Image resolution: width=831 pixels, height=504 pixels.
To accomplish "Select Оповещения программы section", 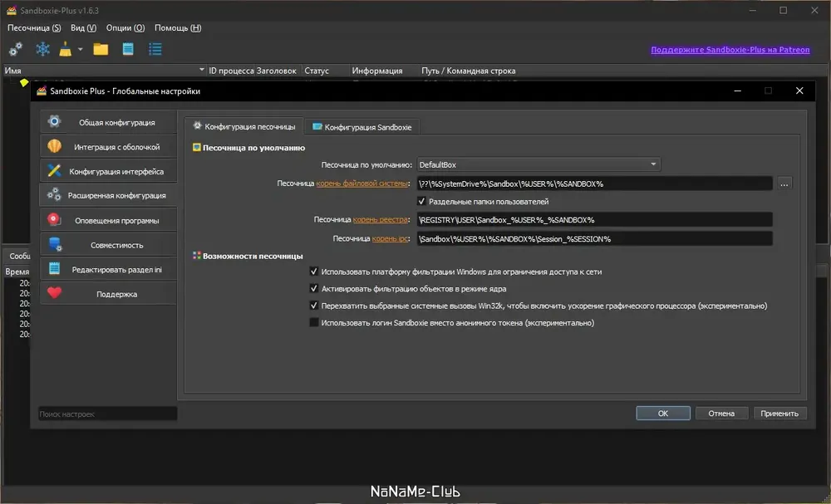I will pyautogui.click(x=108, y=220).
